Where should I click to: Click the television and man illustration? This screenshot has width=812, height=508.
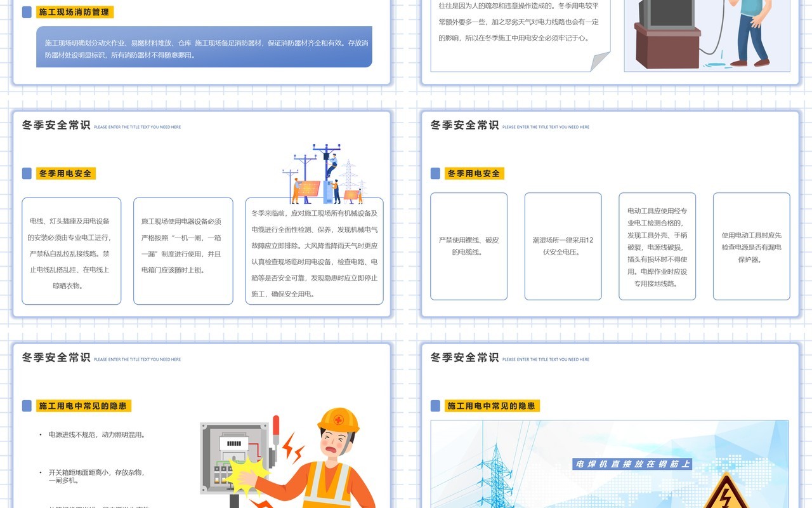707,35
